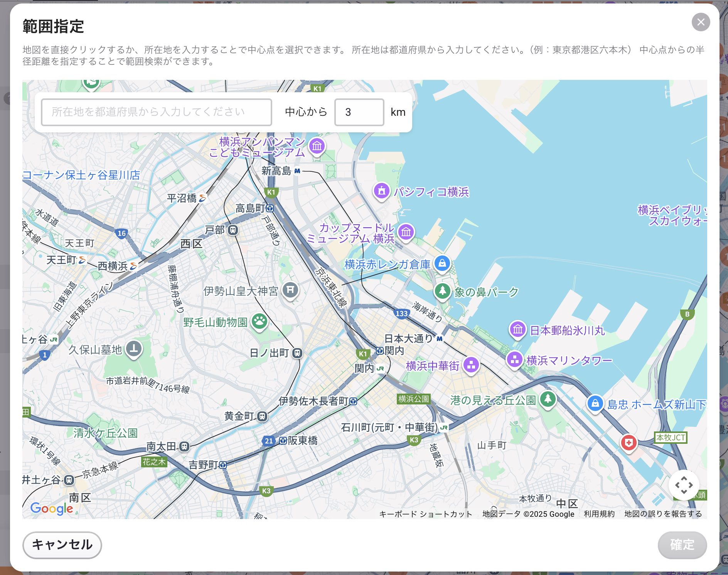Click the 関内 JR station icon
This screenshot has width=728, height=575.
380,368
